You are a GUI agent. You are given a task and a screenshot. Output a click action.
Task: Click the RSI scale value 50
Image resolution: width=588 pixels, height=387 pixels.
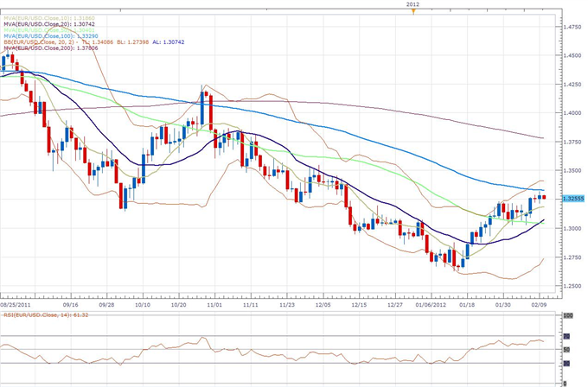tap(566, 350)
